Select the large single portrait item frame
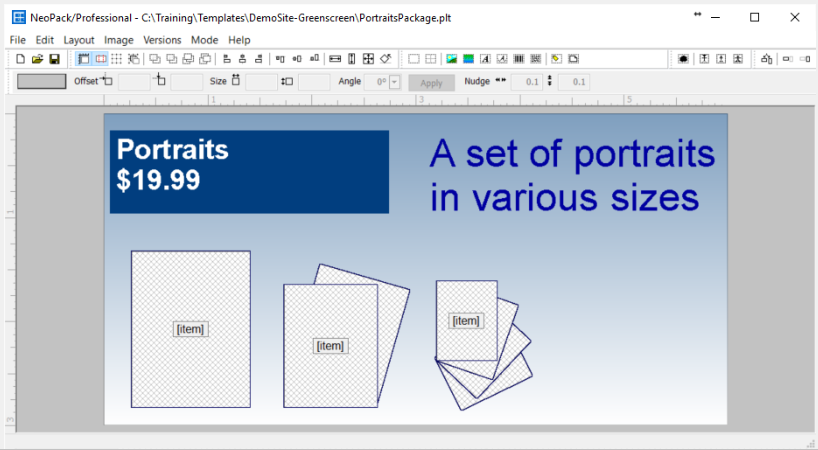The width and height of the screenshot is (818, 450). (x=191, y=329)
